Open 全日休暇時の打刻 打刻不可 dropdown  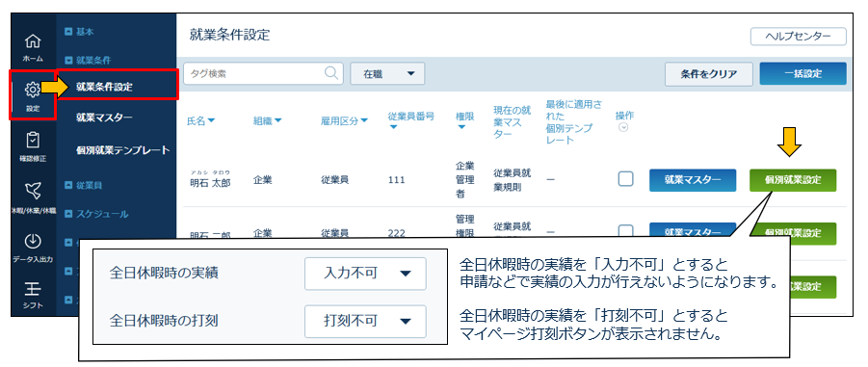point(365,321)
